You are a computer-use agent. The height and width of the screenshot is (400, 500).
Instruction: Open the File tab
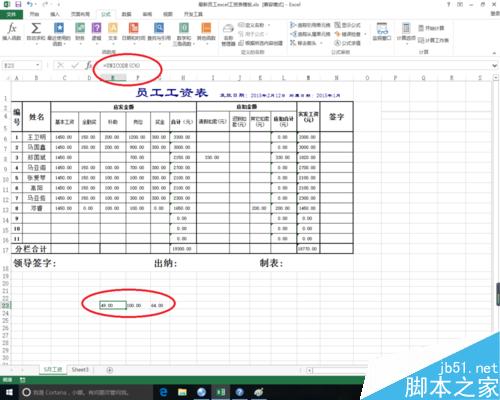11,14
